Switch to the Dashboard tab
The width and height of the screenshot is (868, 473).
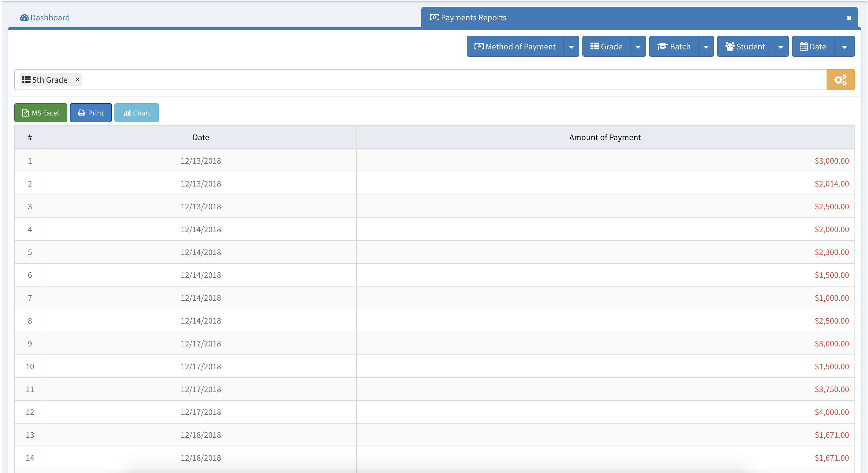45,18
